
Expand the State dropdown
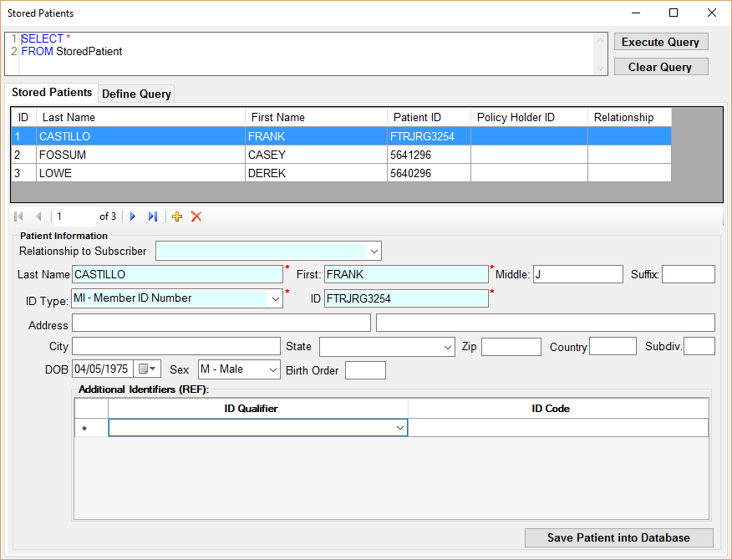coord(447,347)
